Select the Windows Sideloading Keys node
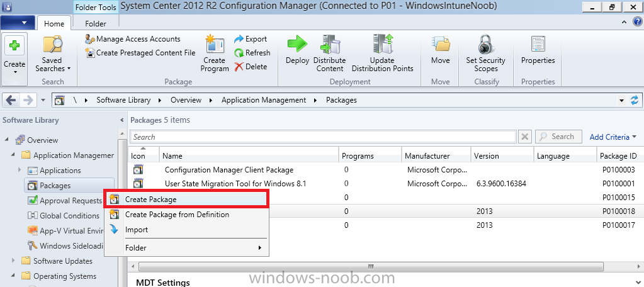Image resolution: width=644 pixels, height=287 pixels. pos(64,245)
